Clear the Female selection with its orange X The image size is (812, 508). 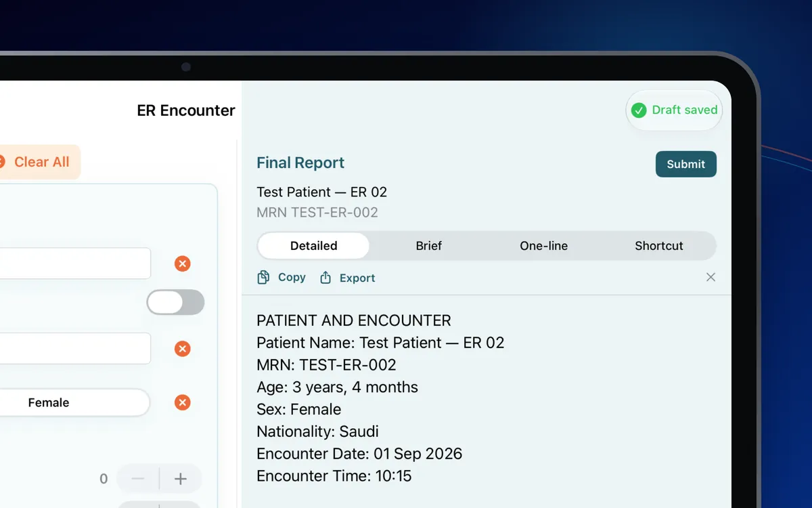pyautogui.click(x=182, y=402)
